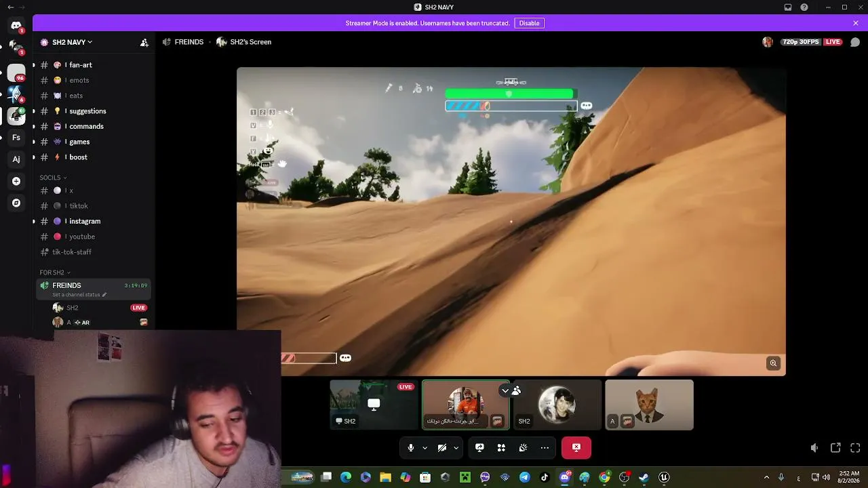Open the tiktok channel
The image size is (868, 488).
(x=94, y=206)
